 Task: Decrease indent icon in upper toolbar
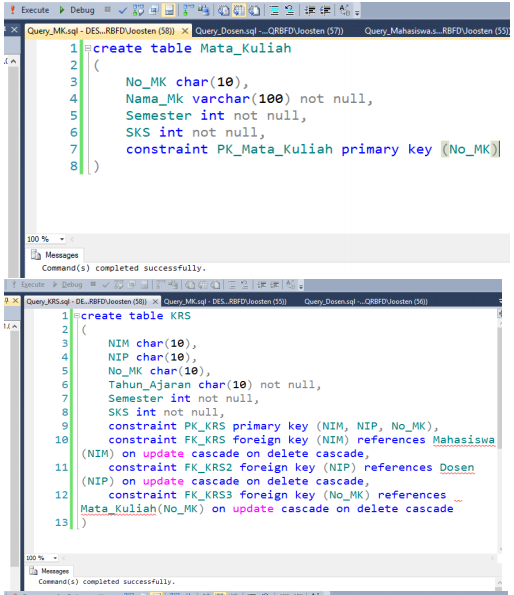tap(310, 10)
